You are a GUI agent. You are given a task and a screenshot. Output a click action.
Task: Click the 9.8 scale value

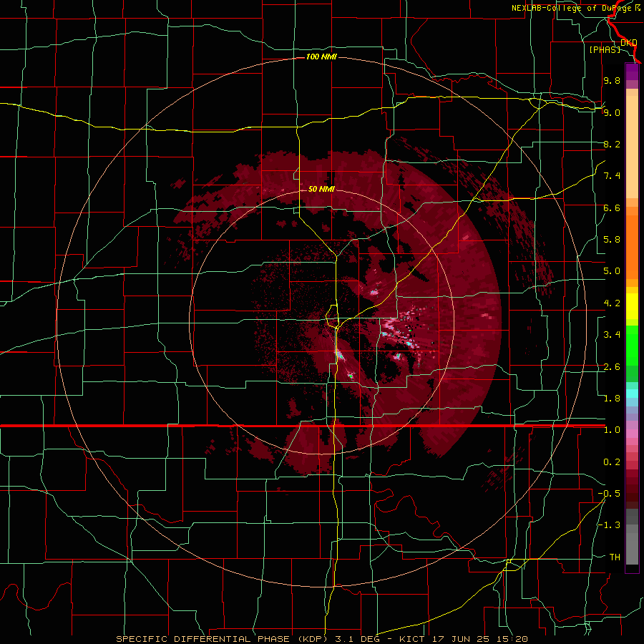click(612, 80)
